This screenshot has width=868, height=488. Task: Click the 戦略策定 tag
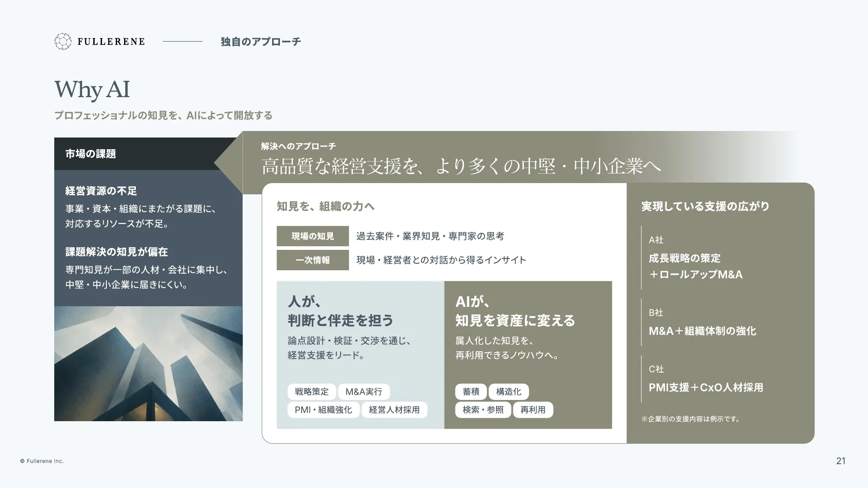(x=312, y=392)
